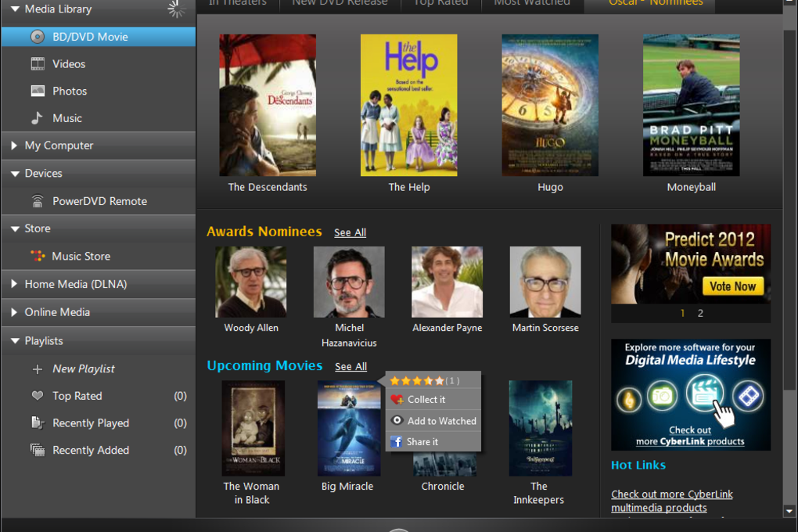Click the Music Store colored dots icon
This screenshot has width=798, height=532.
[x=38, y=256]
